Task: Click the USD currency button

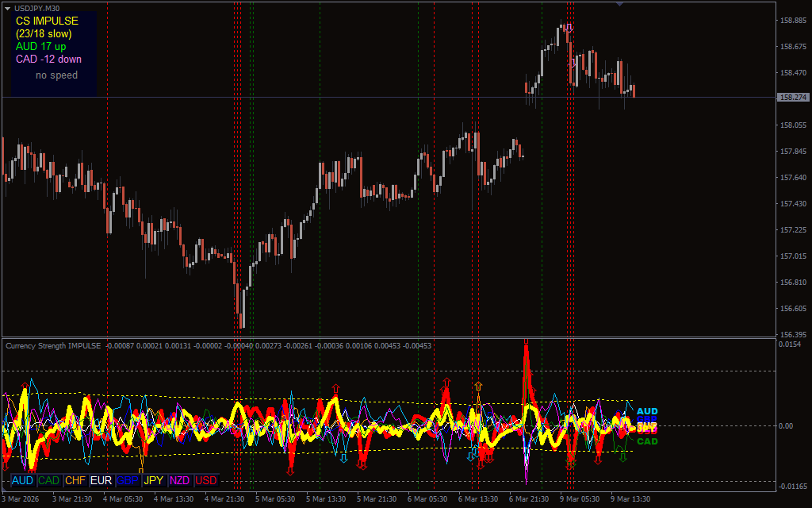Action: (x=206, y=480)
